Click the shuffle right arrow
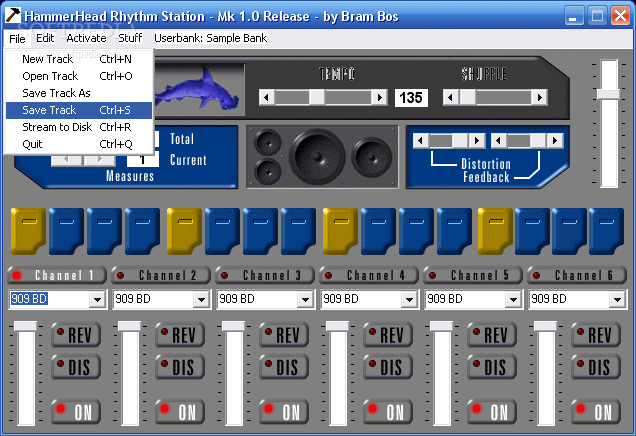 pos(539,98)
